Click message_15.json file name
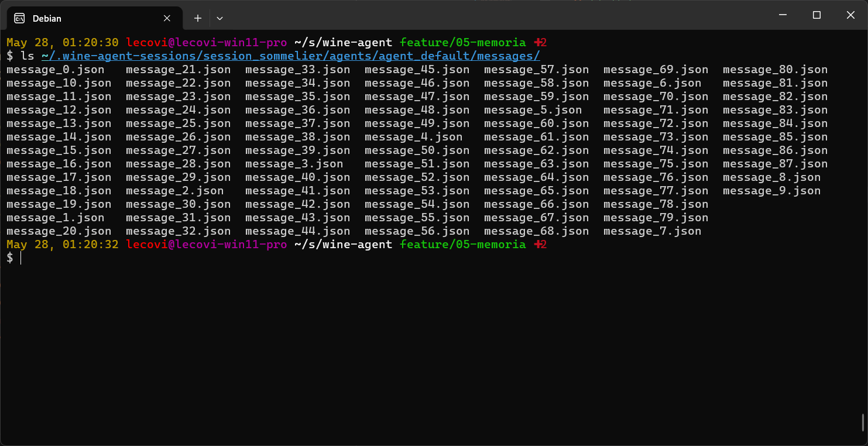The width and height of the screenshot is (868, 446). pyautogui.click(x=59, y=150)
